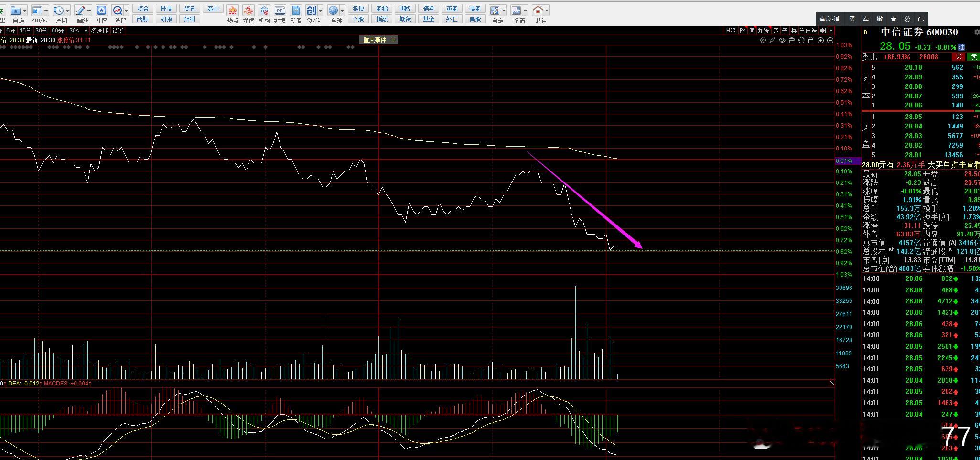
Task: Open the trading bar gear settings icon
Action: [x=907, y=19]
